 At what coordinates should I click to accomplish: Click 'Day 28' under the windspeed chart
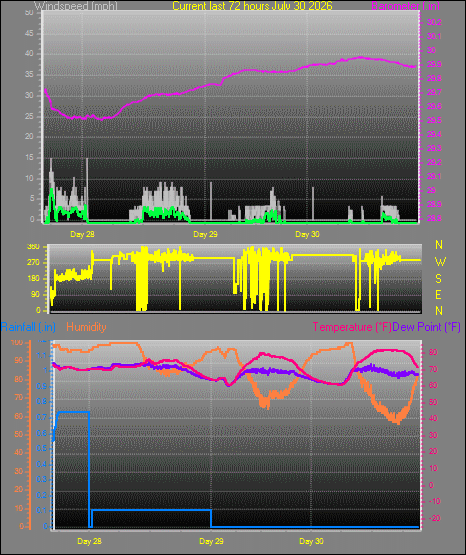pyautogui.click(x=82, y=234)
